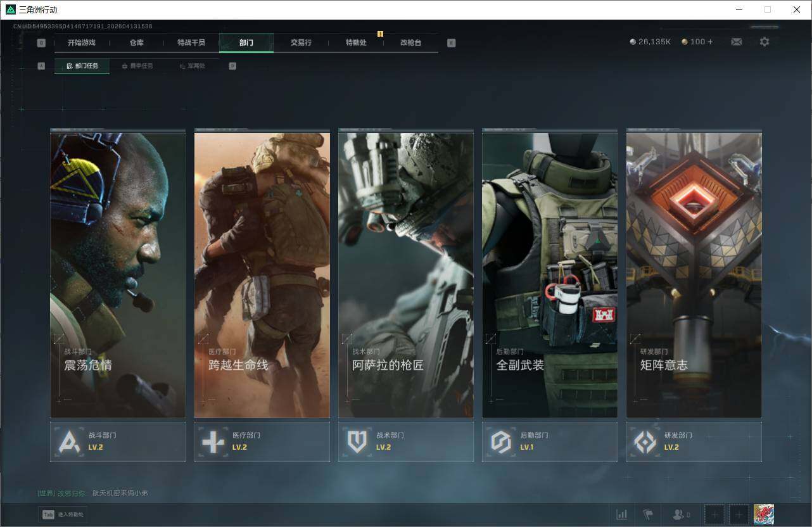812x527 pixels.
Task: Click the second empty squad slot plus
Action: tap(739, 514)
